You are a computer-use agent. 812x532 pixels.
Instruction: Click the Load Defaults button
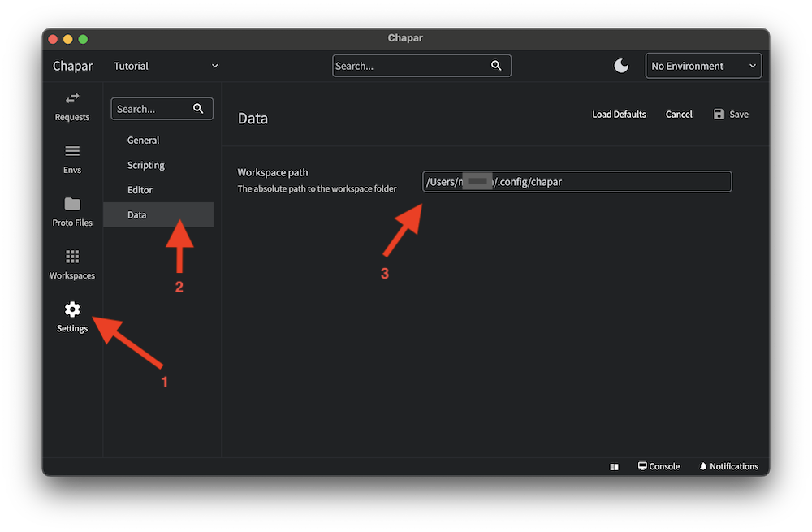[619, 114]
